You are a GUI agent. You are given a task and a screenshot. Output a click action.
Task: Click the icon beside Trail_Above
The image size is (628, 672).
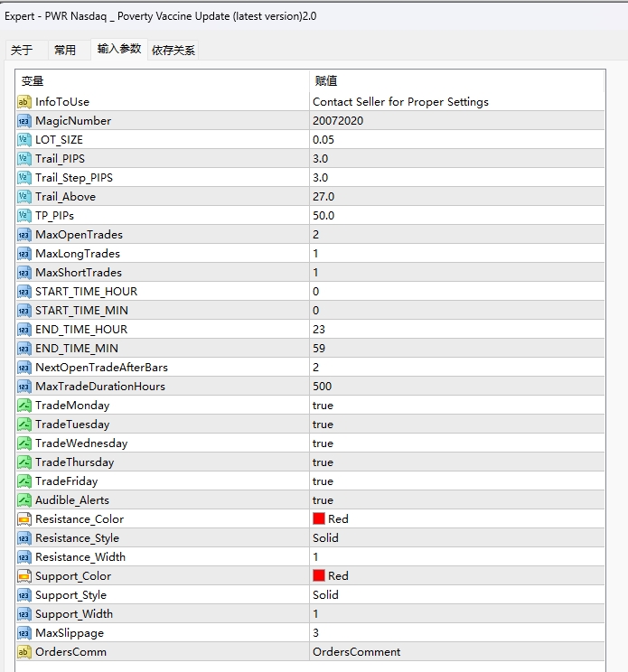[24, 197]
